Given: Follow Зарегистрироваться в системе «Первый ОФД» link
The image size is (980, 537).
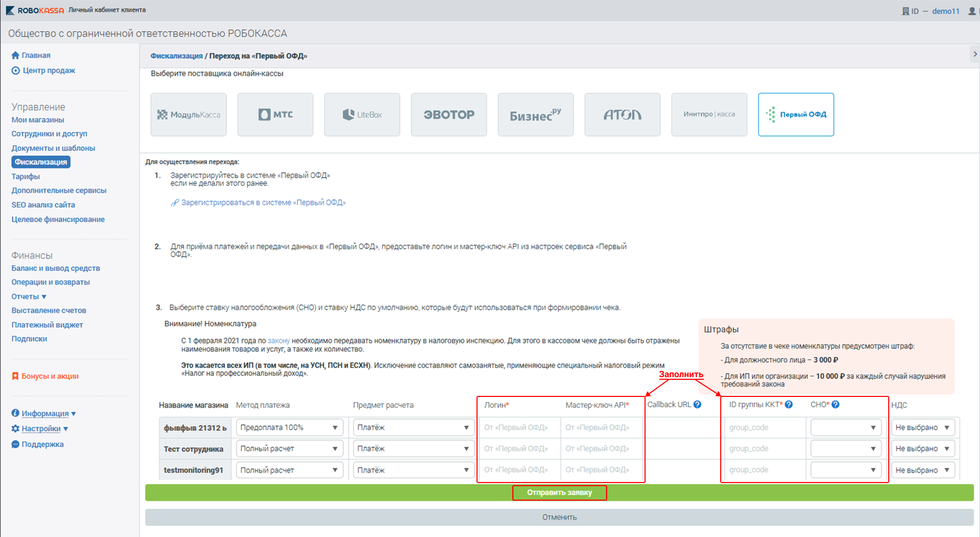Looking at the screenshot, I should click(263, 203).
